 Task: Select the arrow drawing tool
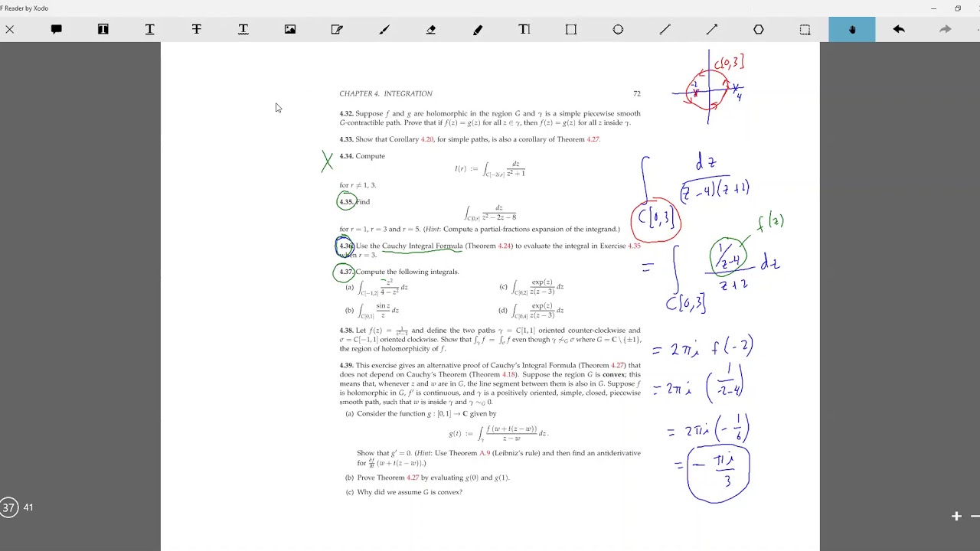[x=711, y=29]
